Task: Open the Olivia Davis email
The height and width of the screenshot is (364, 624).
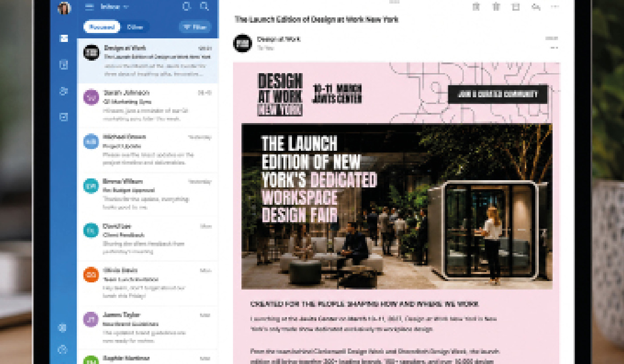Action: tap(148, 283)
